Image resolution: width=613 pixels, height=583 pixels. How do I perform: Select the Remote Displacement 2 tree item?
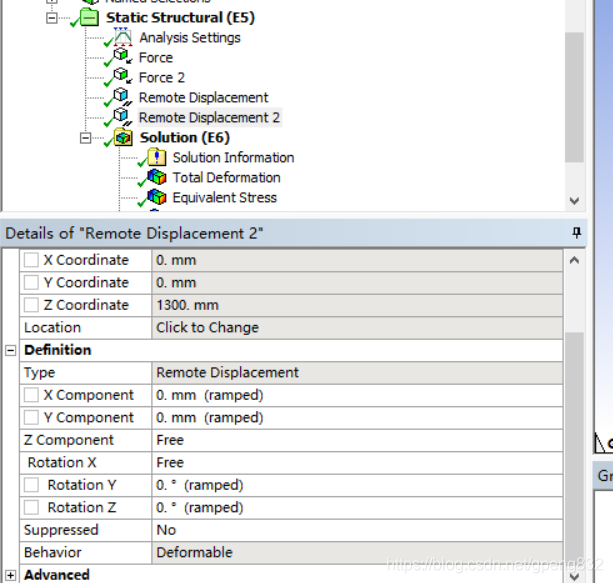[x=209, y=117]
